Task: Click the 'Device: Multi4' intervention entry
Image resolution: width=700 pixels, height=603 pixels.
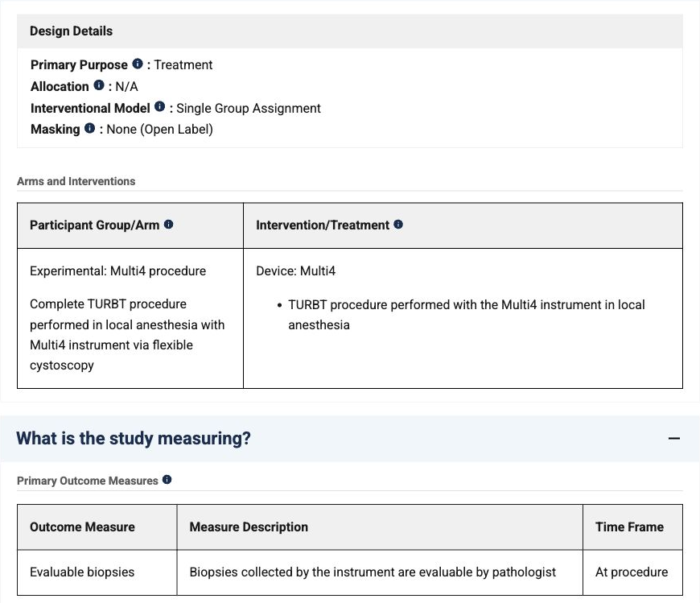Action: [295, 271]
